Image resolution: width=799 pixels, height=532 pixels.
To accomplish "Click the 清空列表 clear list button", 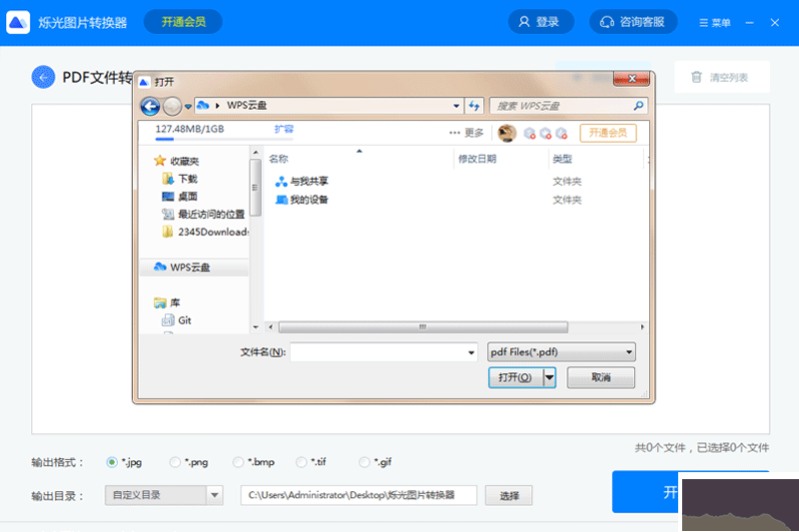I will 722,77.
